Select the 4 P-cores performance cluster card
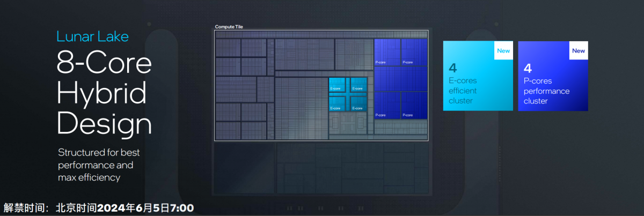The image size is (644, 216). (553, 76)
